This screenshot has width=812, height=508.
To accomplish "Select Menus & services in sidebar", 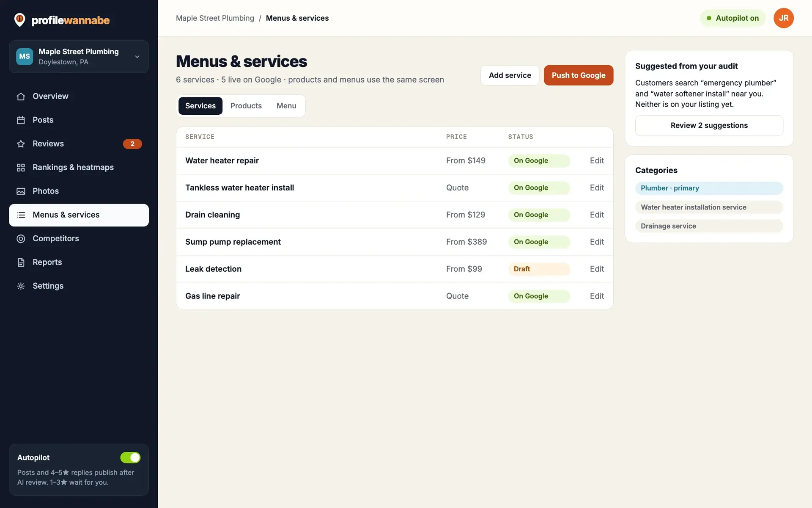I will [x=79, y=215].
